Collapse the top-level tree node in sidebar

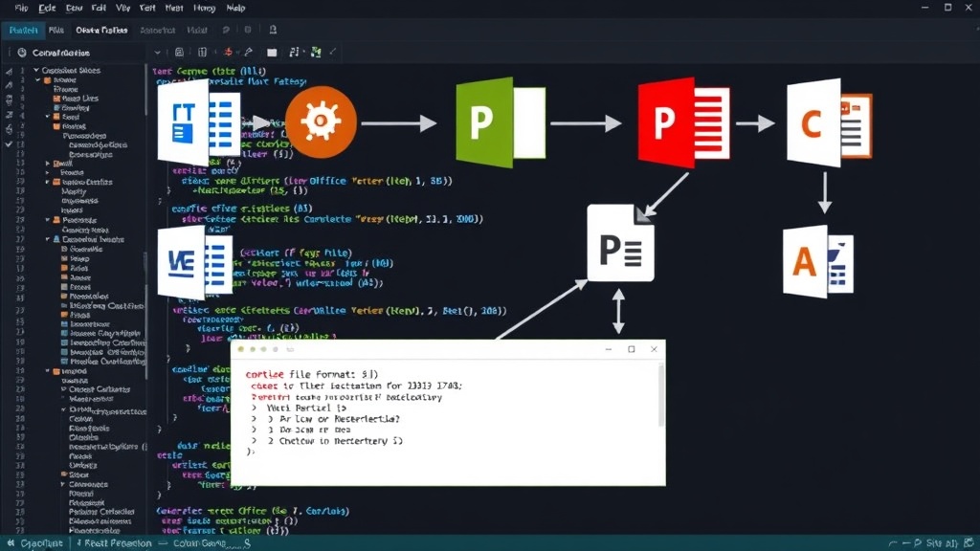click(x=36, y=71)
